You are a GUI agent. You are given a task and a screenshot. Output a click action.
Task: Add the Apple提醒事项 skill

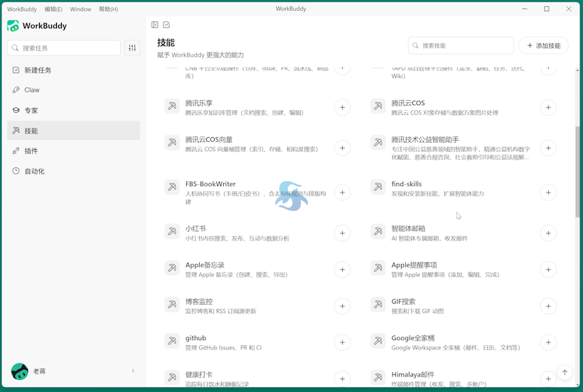548,270
